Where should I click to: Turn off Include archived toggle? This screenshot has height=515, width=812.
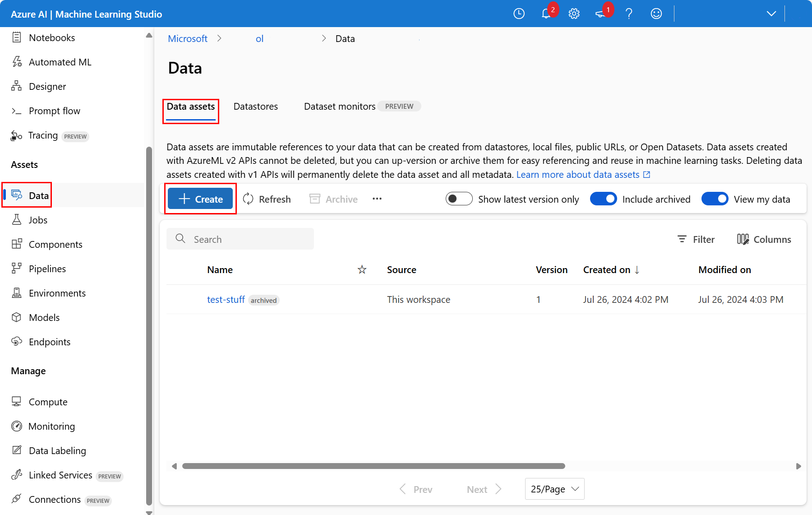[x=603, y=199]
